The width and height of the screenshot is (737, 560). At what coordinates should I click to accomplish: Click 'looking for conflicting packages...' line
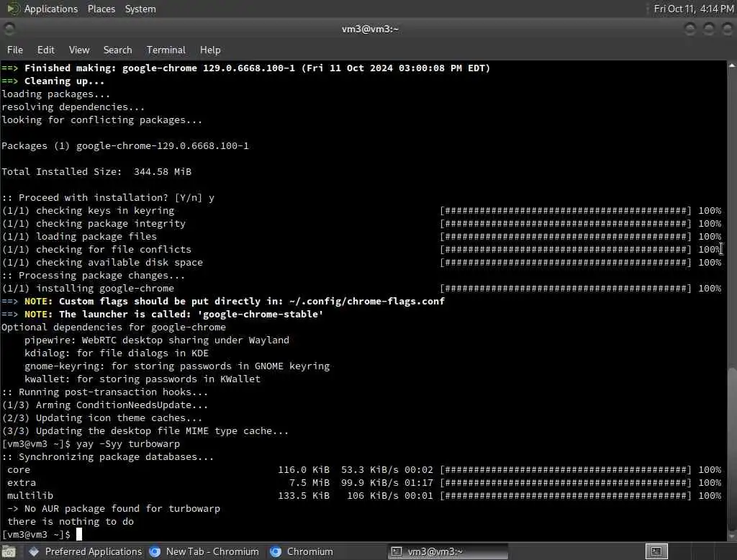pos(102,120)
